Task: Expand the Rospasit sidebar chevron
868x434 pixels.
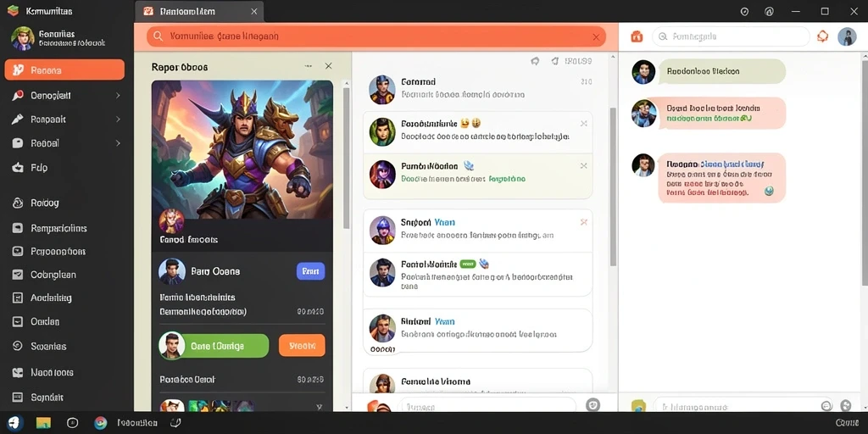Action: coord(118,119)
